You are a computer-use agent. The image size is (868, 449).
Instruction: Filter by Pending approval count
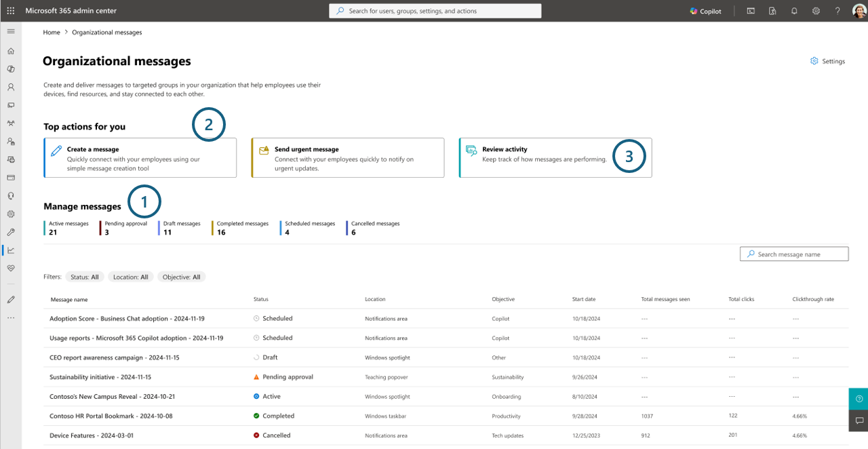click(x=124, y=228)
